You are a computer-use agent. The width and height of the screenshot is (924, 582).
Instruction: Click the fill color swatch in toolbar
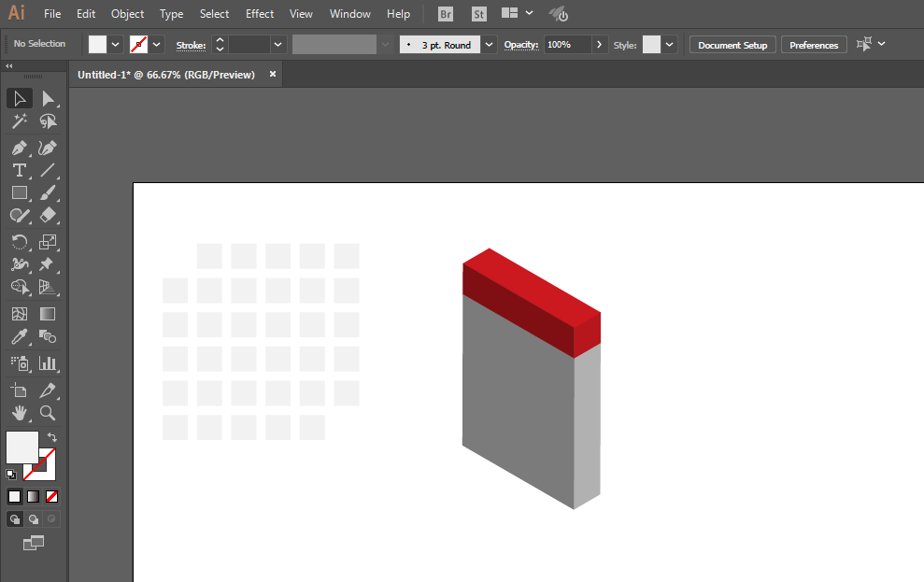pyautogui.click(x=22, y=447)
